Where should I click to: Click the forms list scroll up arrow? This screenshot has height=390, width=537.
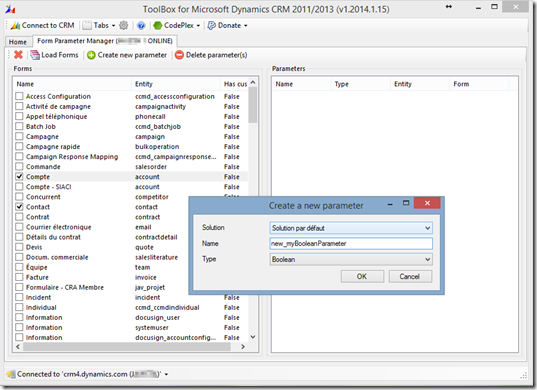point(253,83)
